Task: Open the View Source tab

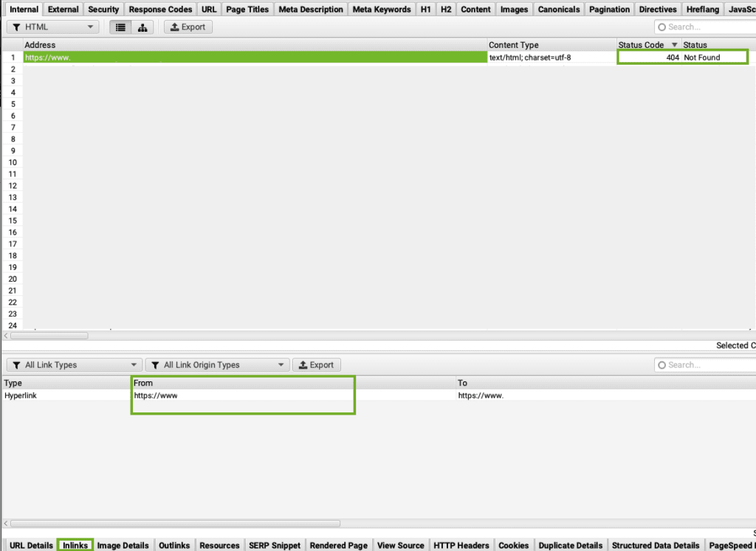Action: pyautogui.click(x=401, y=545)
